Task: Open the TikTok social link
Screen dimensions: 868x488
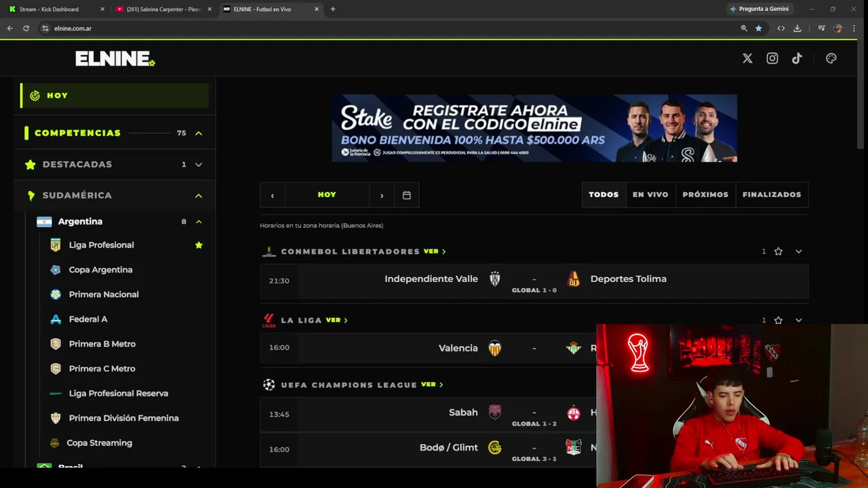Action: (797, 58)
